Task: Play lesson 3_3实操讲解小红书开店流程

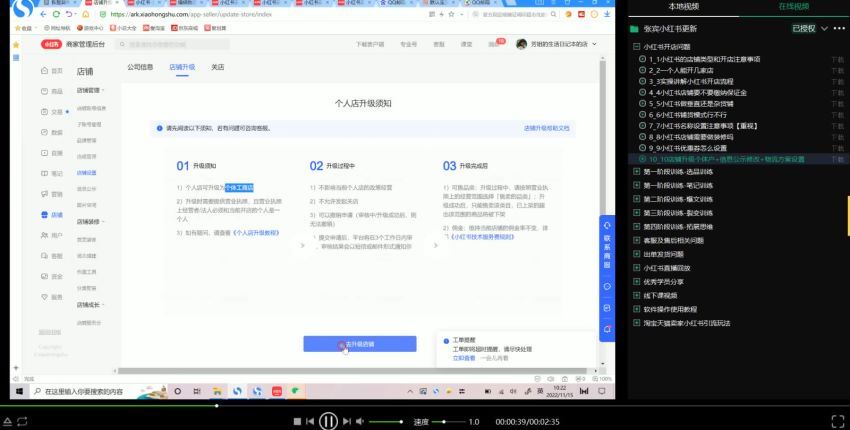Action: click(x=691, y=81)
